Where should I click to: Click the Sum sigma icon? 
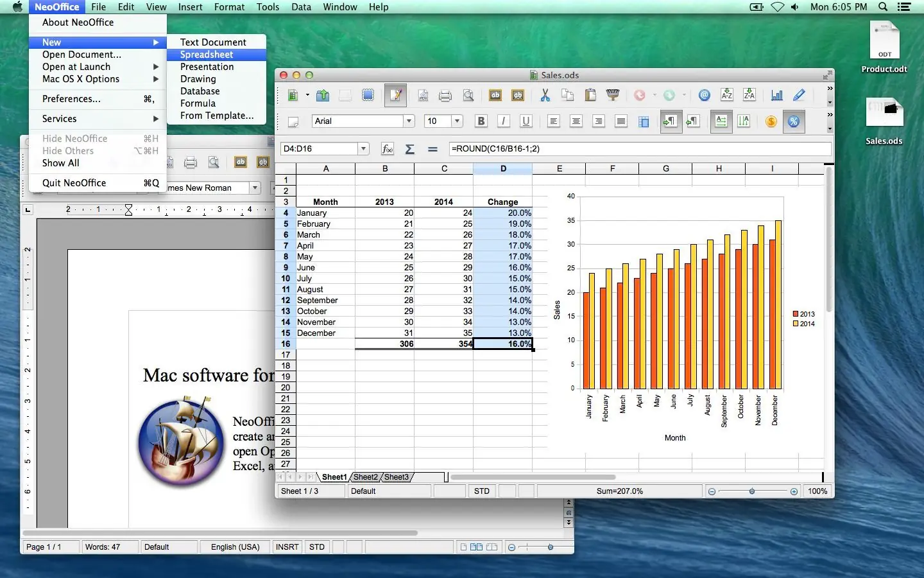[409, 149]
